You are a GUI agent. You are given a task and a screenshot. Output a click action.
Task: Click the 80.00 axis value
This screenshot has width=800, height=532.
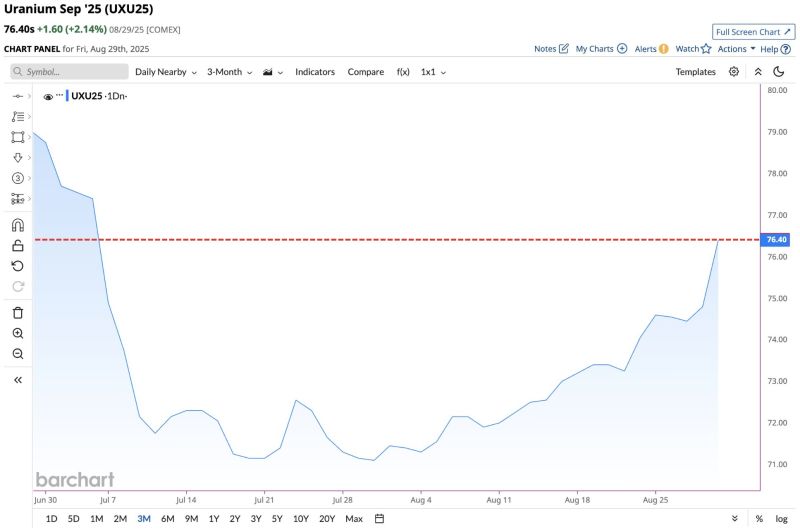[x=777, y=90]
